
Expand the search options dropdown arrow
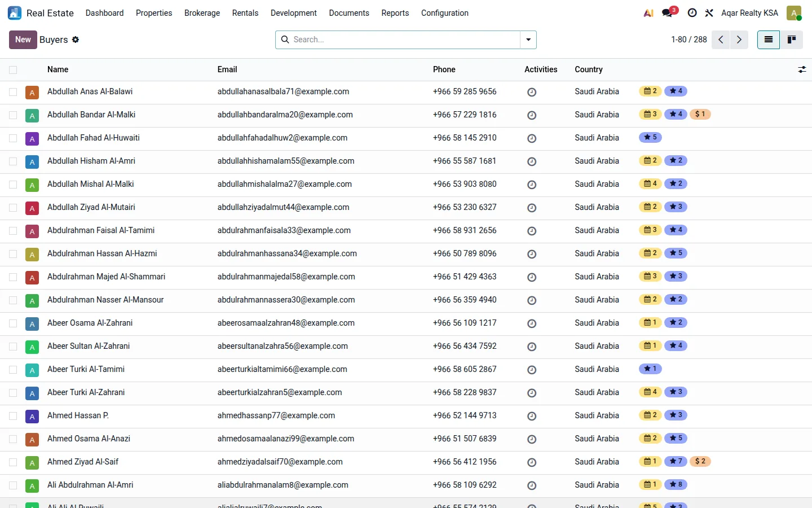pos(528,40)
